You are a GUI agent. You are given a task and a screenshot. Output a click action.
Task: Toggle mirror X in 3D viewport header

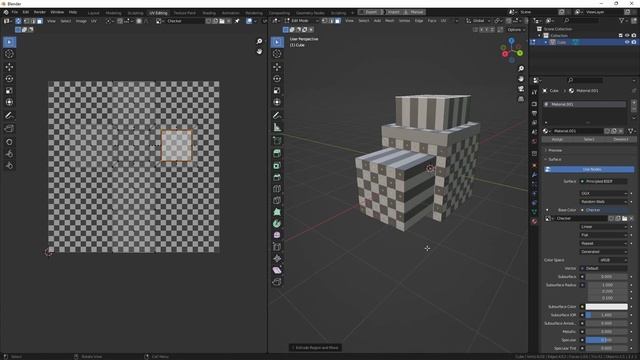tap(481, 30)
